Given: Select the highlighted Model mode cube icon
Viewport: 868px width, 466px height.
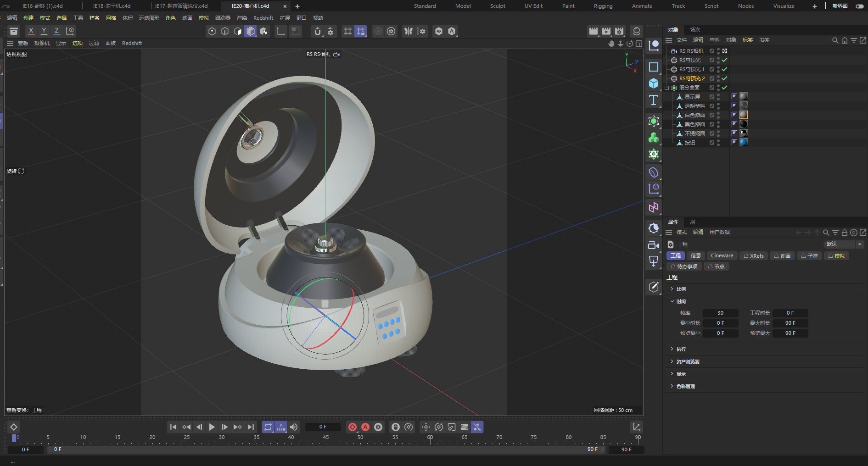Looking at the screenshot, I should 250,31.
